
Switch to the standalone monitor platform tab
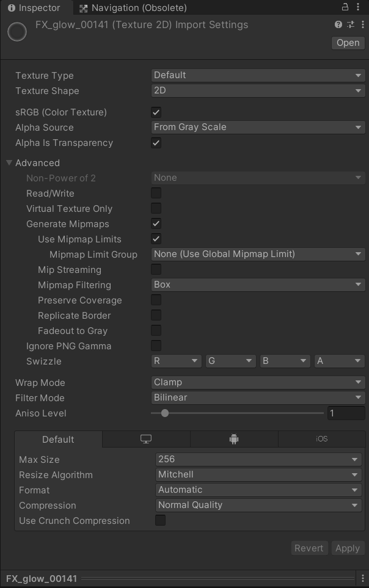pos(146,440)
